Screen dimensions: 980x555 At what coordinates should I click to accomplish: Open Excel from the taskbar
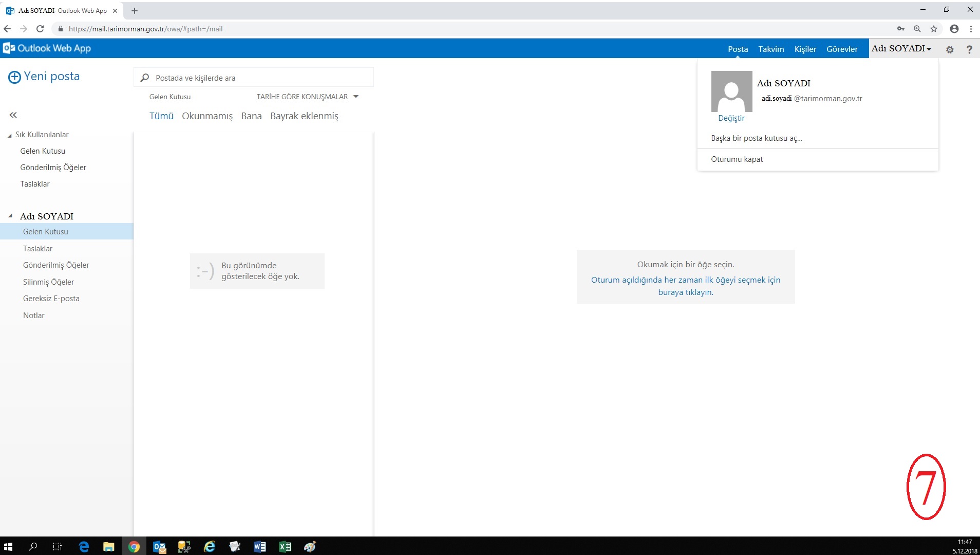285,547
